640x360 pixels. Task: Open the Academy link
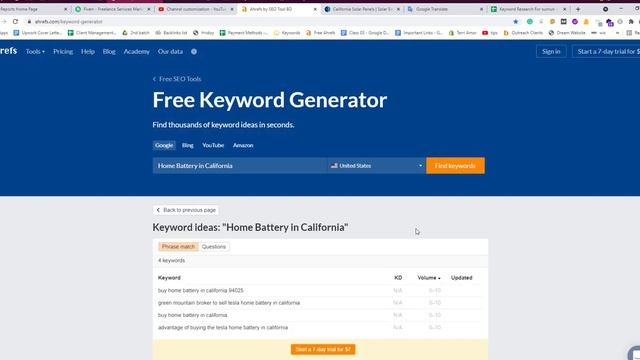pos(136,51)
